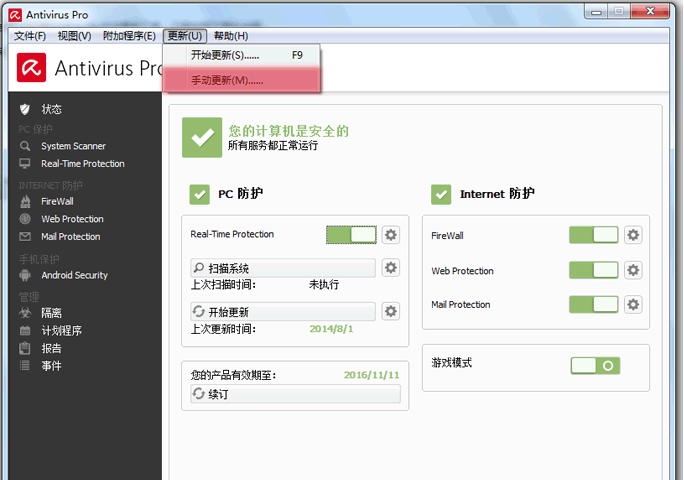This screenshot has width=684, height=480.
Task: Click the Android robot icon in the sidebar
Action: tap(25, 275)
